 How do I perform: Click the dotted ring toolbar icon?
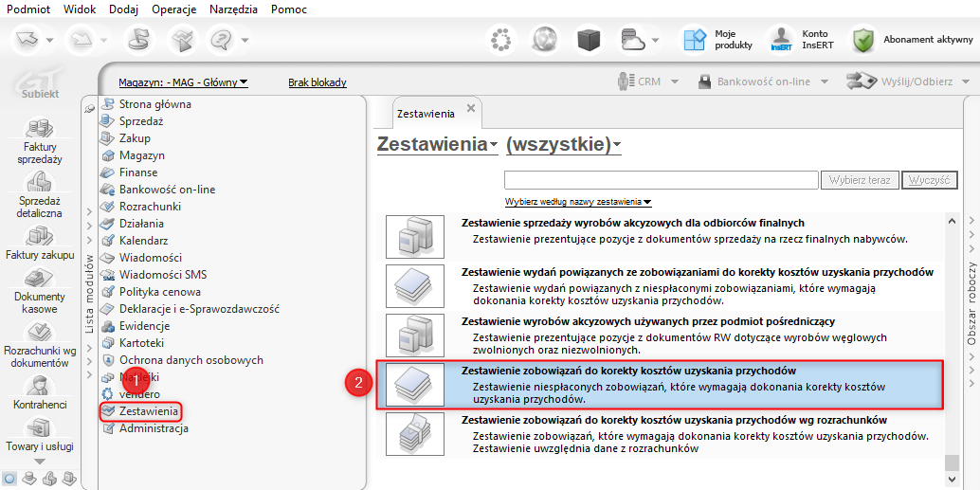pyautogui.click(x=500, y=40)
